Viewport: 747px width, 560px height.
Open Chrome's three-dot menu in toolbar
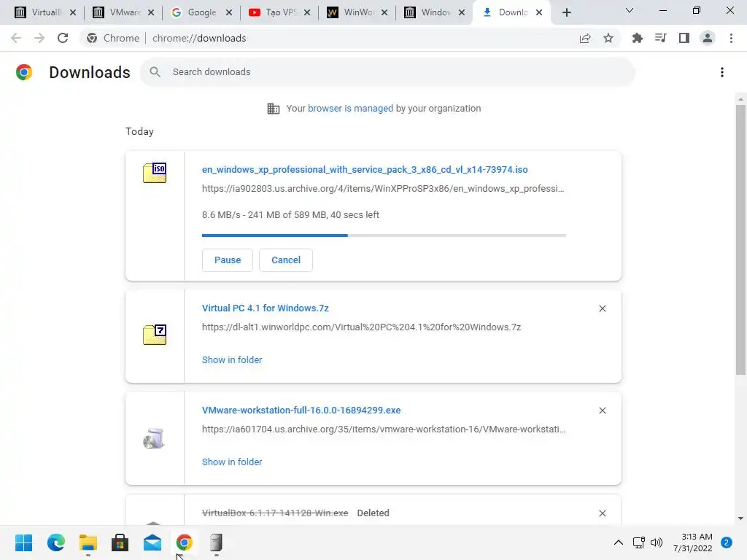click(731, 38)
